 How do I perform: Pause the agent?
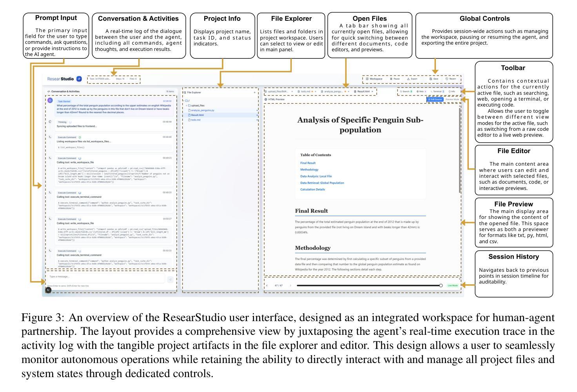coord(395,79)
